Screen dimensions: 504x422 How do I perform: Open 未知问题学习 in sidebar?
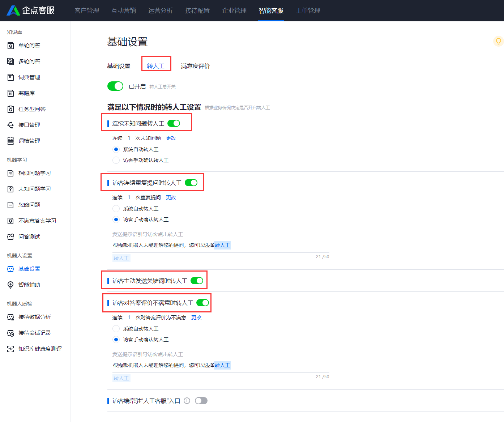[x=35, y=189]
